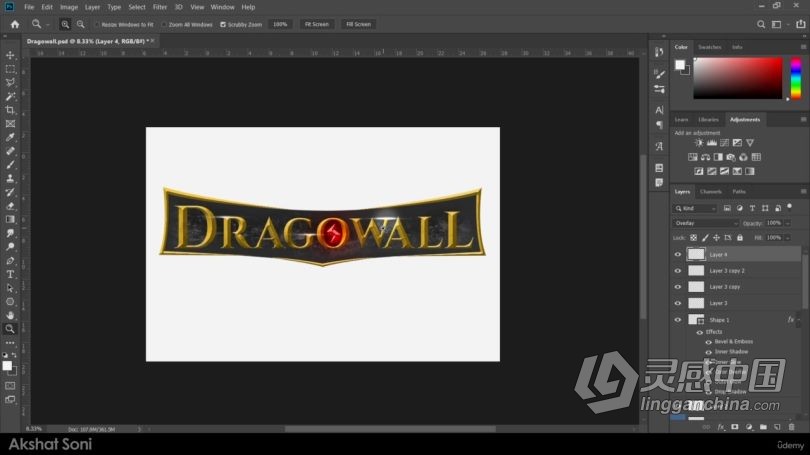Screen dimensions: 810x455
Task: Switch to the Channels tab
Action: tap(711, 192)
